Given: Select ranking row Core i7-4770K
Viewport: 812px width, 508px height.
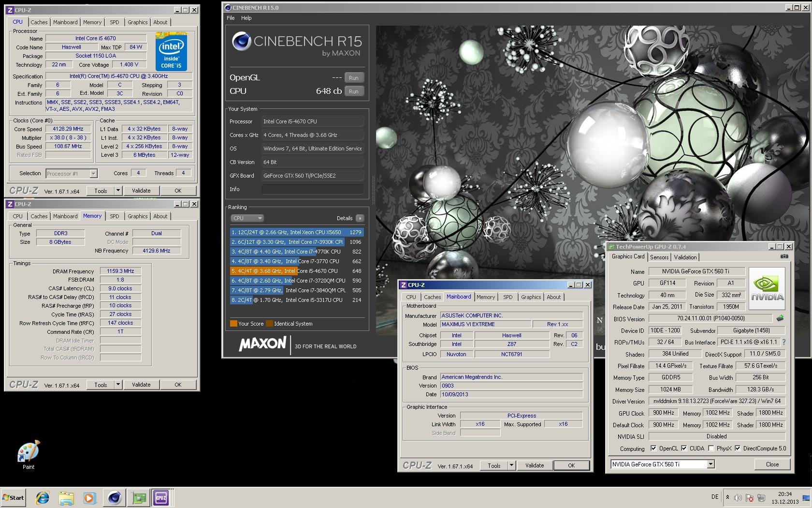Looking at the screenshot, I should (x=297, y=252).
